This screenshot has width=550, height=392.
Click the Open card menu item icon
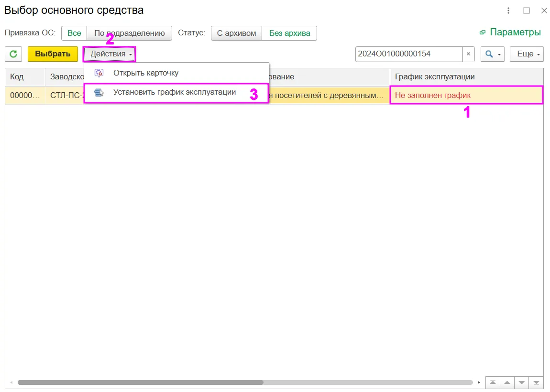click(99, 73)
